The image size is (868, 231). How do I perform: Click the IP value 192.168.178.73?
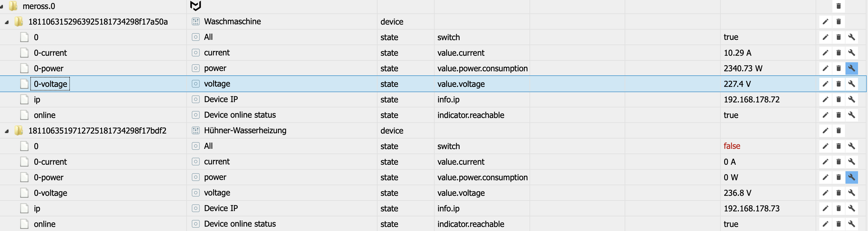751,209
